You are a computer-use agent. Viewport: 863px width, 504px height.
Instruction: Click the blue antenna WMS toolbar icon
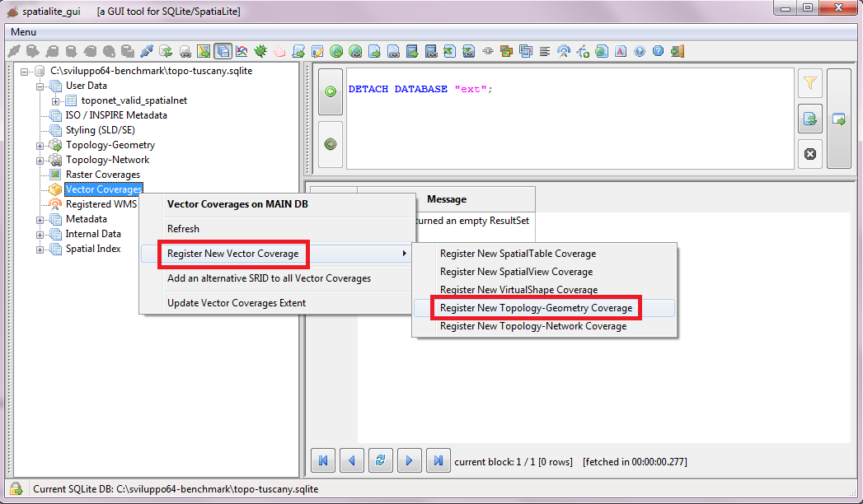coord(564,52)
